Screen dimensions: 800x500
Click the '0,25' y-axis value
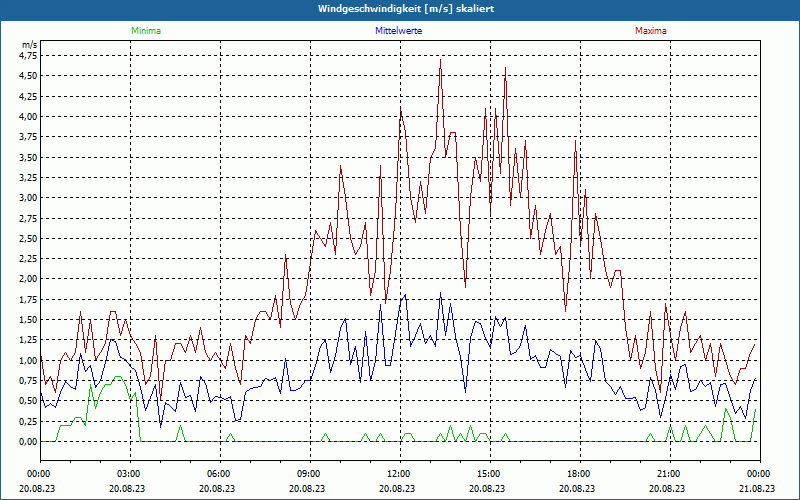coord(29,421)
